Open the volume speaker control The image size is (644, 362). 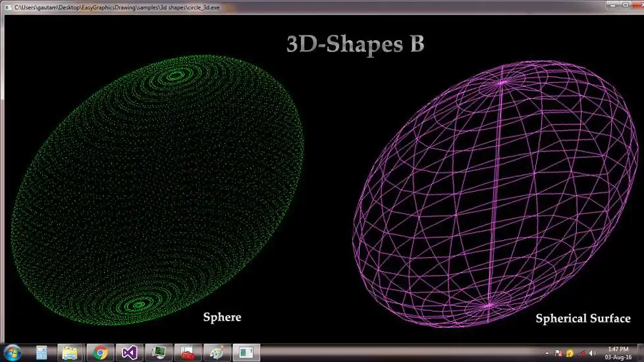click(592, 353)
